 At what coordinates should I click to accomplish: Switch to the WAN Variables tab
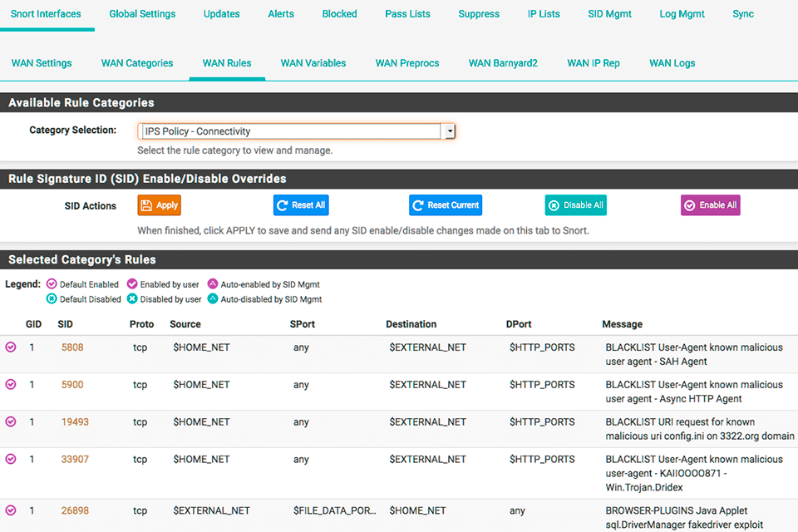(x=313, y=63)
